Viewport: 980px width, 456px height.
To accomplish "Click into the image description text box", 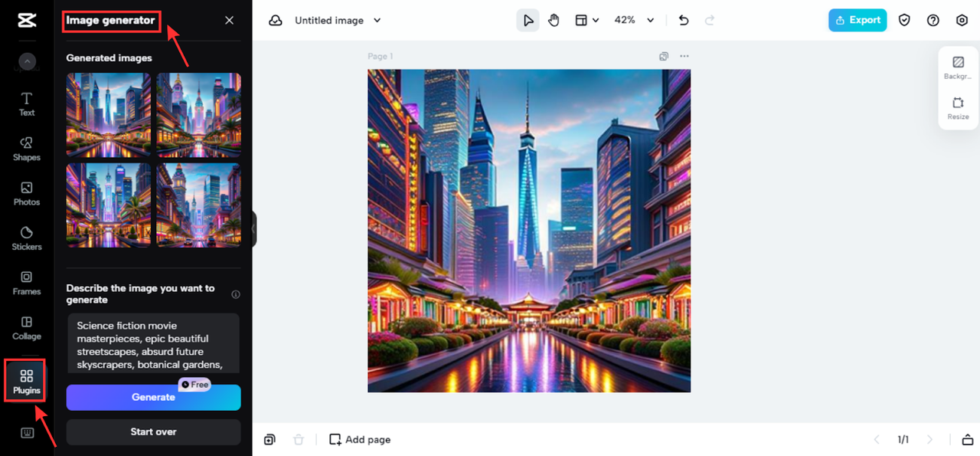I will (x=153, y=343).
